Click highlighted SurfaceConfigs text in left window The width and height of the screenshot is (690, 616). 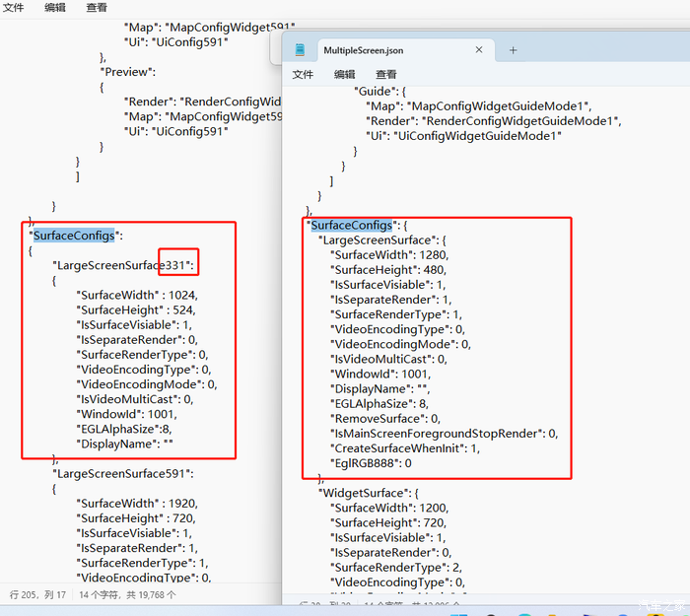74,236
